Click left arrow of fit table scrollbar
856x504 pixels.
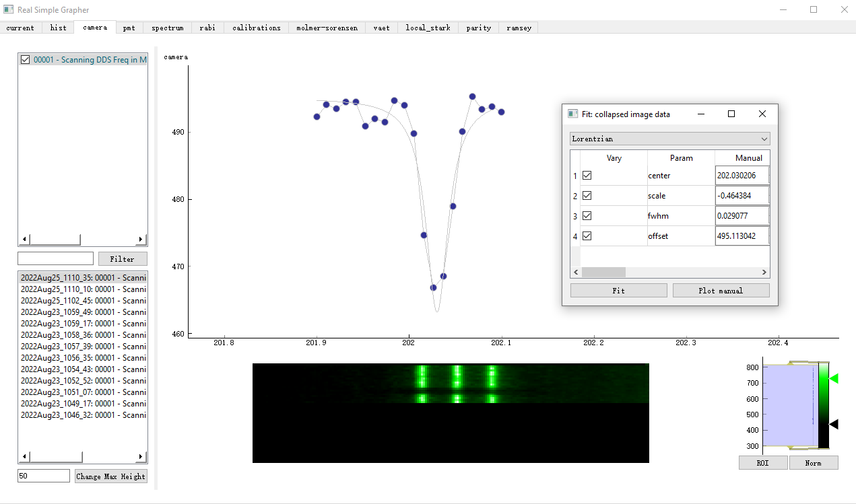coord(575,272)
